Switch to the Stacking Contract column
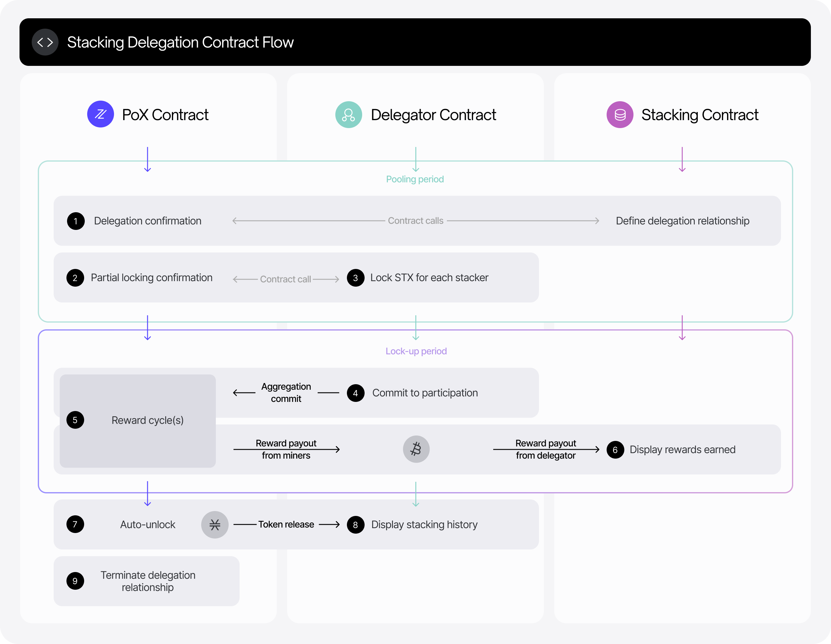Image resolution: width=831 pixels, height=644 pixels. 699,115
